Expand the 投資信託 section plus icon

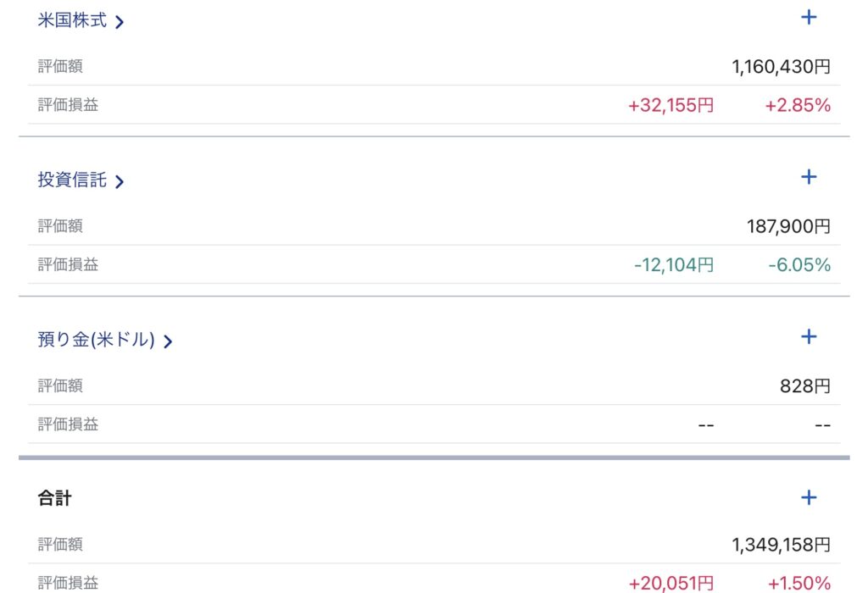[x=809, y=177]
